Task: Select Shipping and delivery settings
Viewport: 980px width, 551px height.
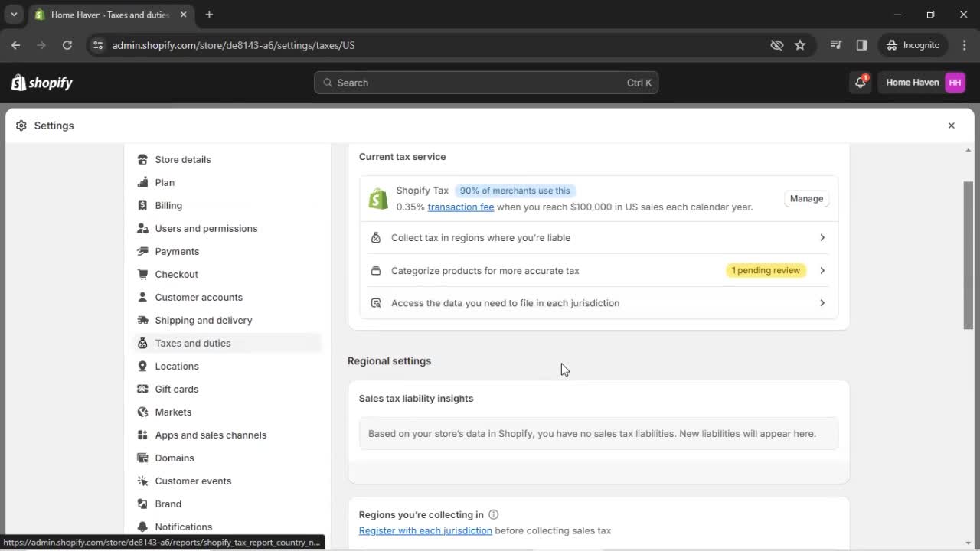Action: coord(203,320)
